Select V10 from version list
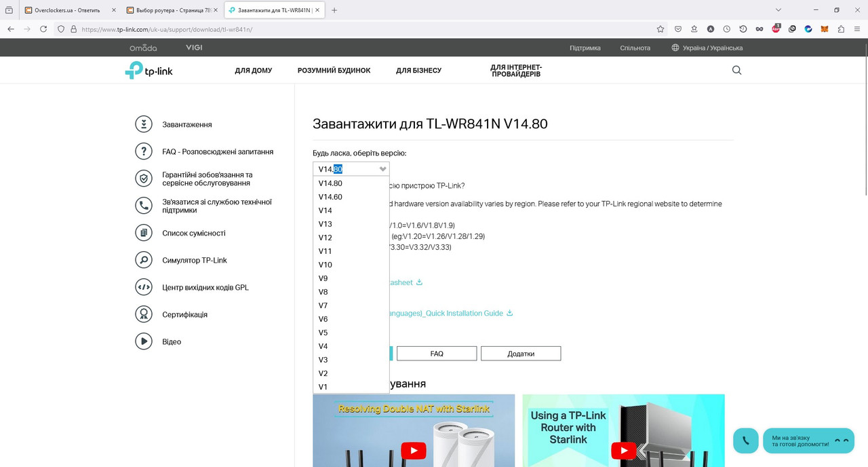 (x=351, y=265)
